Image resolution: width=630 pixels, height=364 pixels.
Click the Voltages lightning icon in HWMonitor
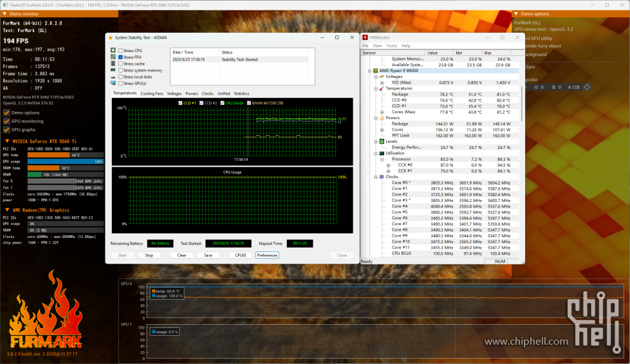pyautogui.click(x=382, y=77)
